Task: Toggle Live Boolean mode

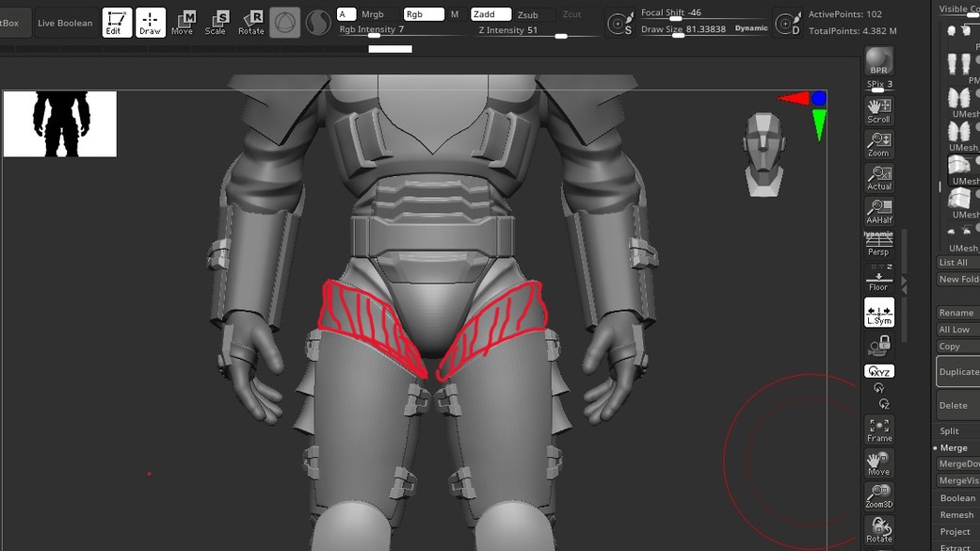Action: click(65, 24)
